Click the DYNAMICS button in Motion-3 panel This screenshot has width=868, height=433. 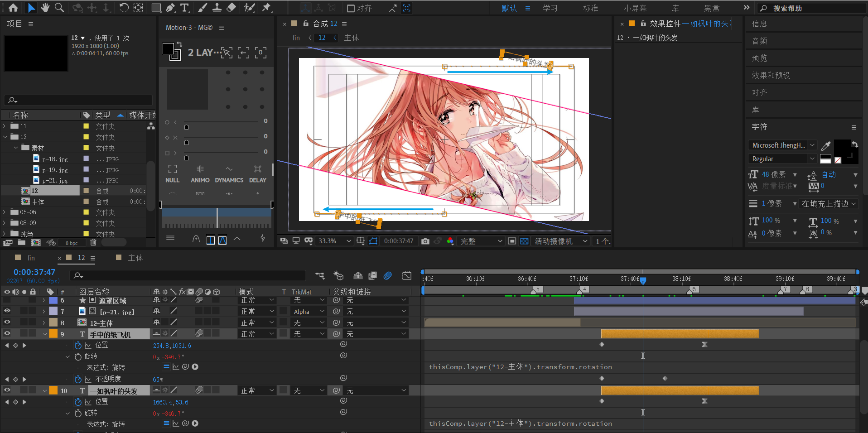pos(229,174)
